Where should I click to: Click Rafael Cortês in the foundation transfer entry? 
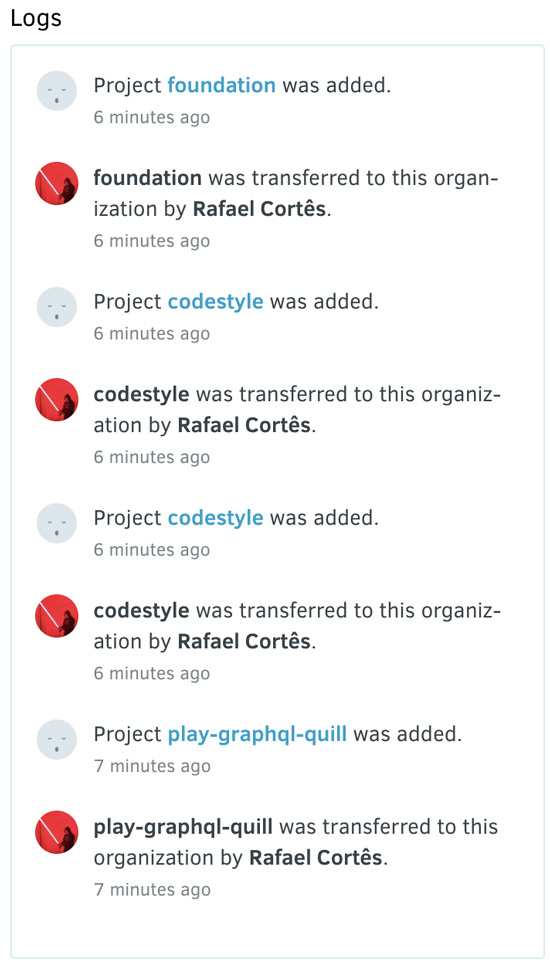pos(259,210)
